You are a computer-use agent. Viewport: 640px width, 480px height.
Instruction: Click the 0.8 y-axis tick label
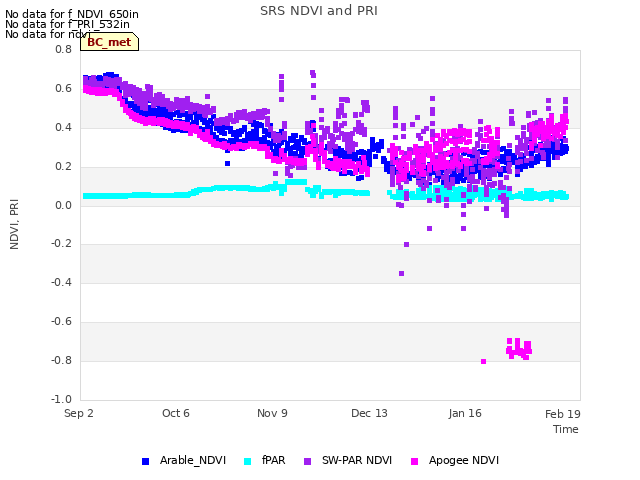tap(63, 50)
